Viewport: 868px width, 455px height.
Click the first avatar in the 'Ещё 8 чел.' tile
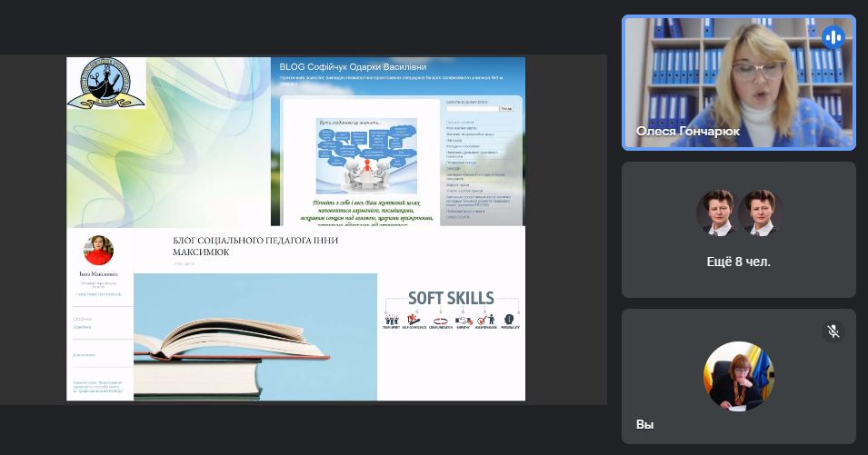(718, 213)
